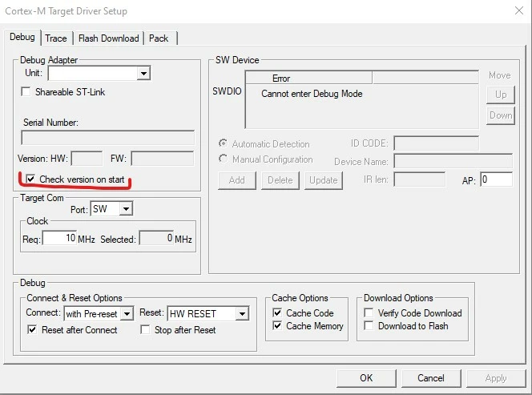
Task: Click the Error column header
Action: (x=308, y=78)
